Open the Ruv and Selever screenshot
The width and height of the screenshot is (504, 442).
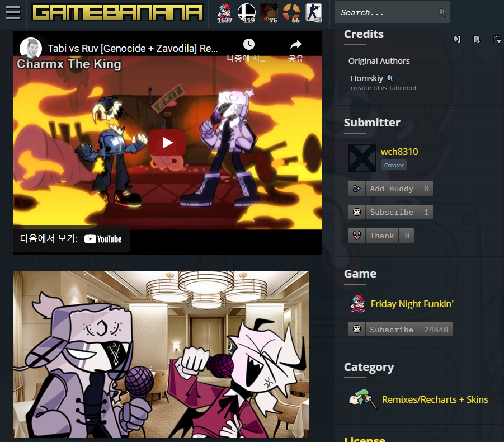tap(161, 354)
